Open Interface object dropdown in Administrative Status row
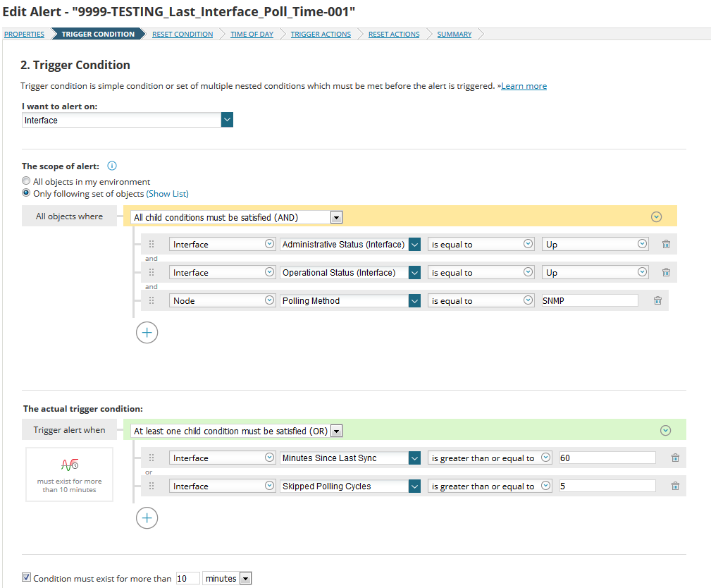This screenshot has width=711, height=588. click(222, 244)
